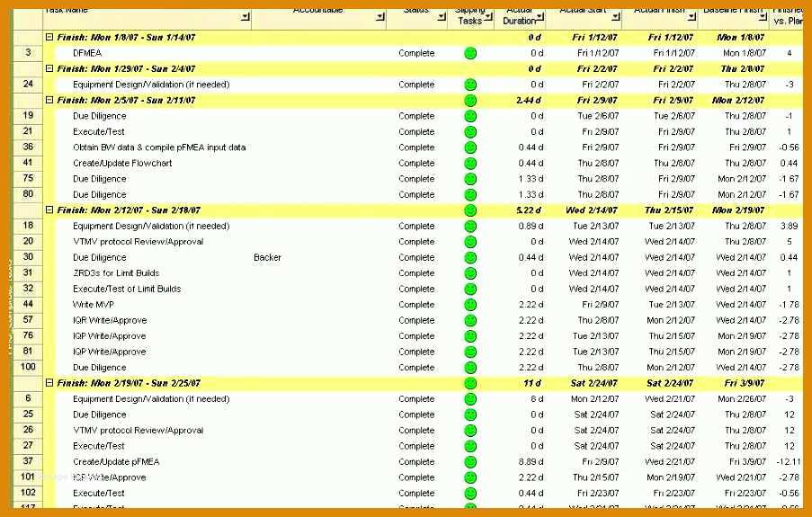This screenshot has height=517, width=812.
Task: Click the green smiley in task row 76
Action: [470, 336]
